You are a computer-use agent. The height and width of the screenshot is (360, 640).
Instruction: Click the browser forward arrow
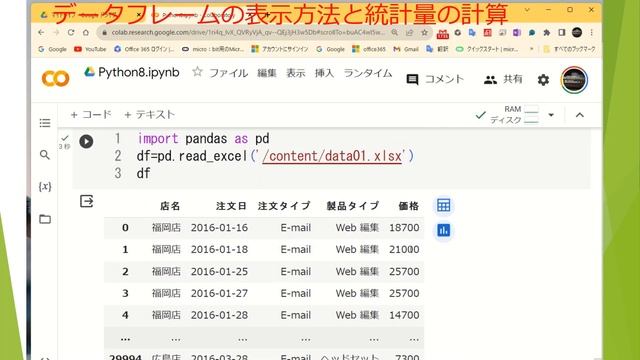coord(56,32)
